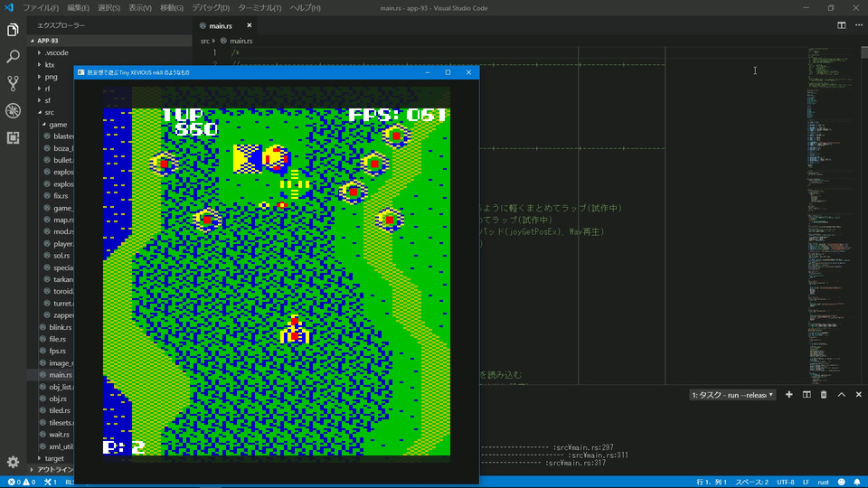Open the Manage gear settings icon
The width and height of the screenshot is (868, 488).
(13, 462)
